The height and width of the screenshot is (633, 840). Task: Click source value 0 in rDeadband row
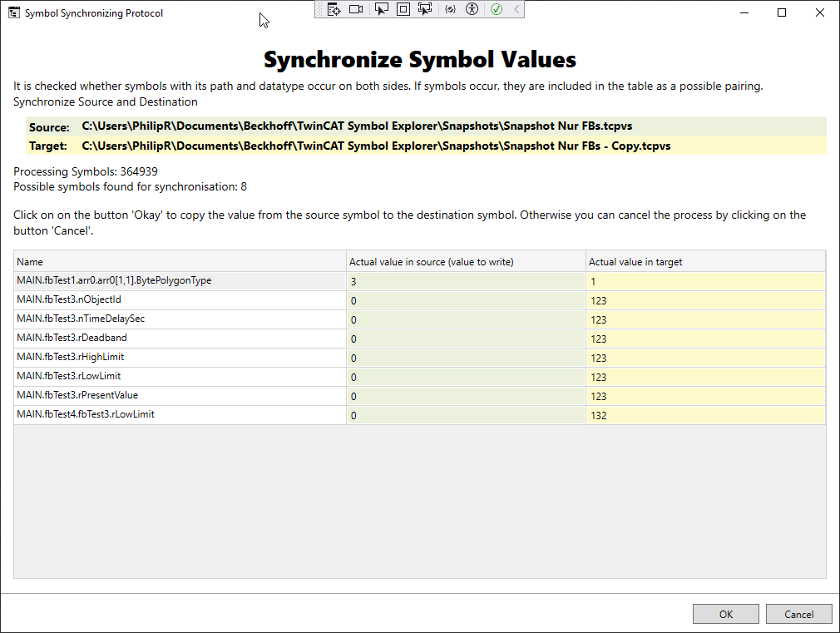466,339
